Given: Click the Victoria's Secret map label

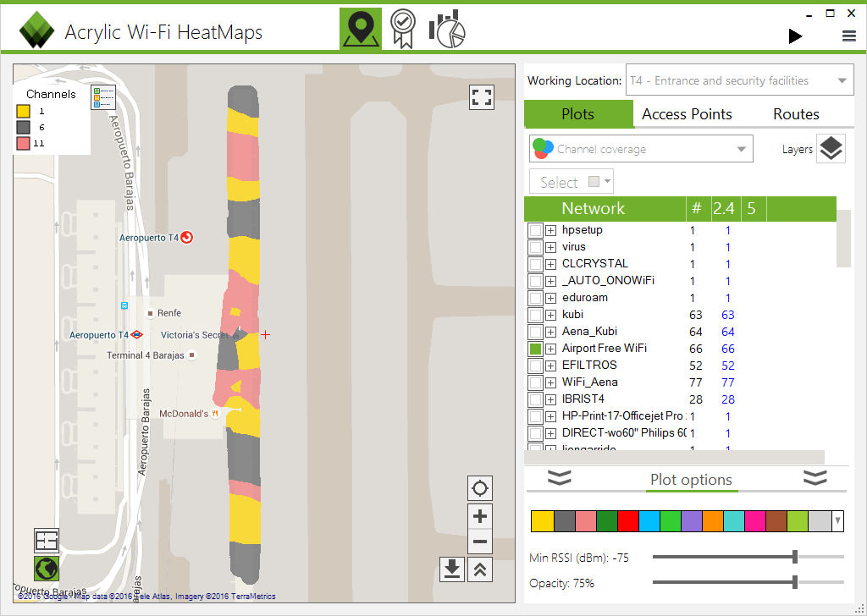Looking at the screenshot, I should [x=194, y=335].
